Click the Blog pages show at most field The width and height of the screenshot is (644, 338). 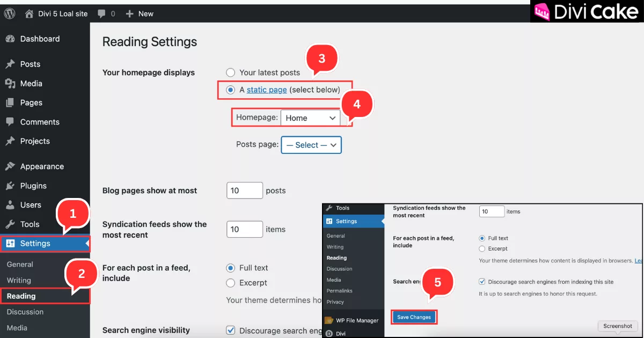(245, 190)
